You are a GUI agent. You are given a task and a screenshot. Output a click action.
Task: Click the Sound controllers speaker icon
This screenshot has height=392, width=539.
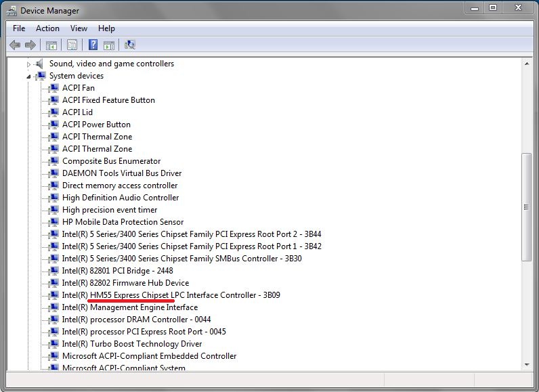point(39,64)
